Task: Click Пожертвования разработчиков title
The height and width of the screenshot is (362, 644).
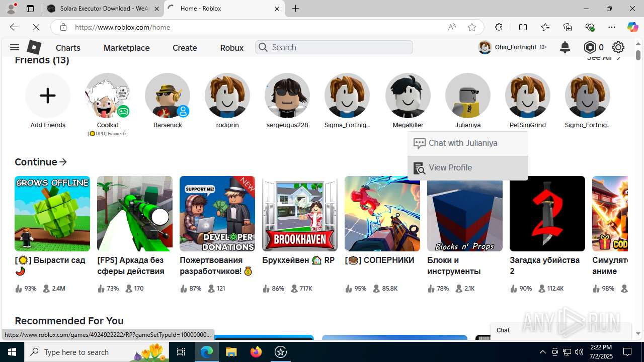Action: pos(216,265)
